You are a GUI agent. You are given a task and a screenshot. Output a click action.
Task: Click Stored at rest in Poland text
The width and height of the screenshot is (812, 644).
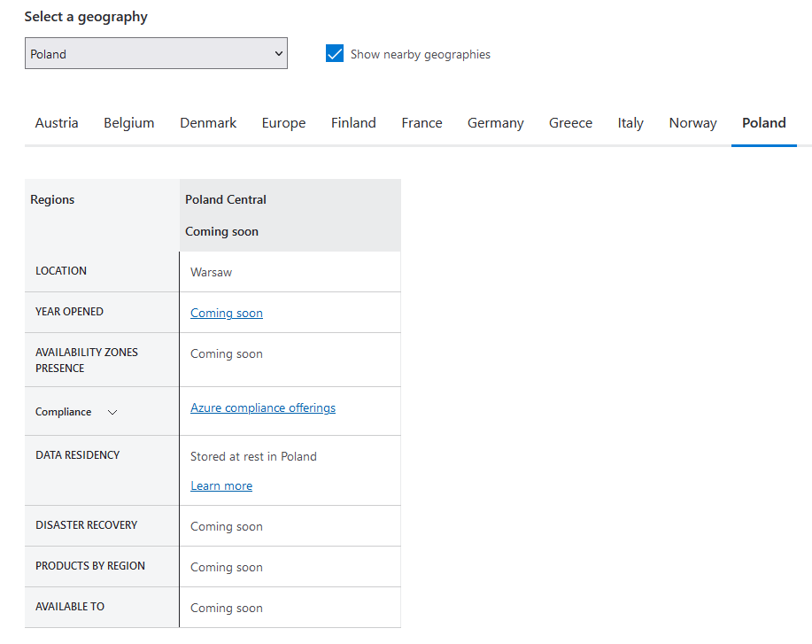[253, 456]
